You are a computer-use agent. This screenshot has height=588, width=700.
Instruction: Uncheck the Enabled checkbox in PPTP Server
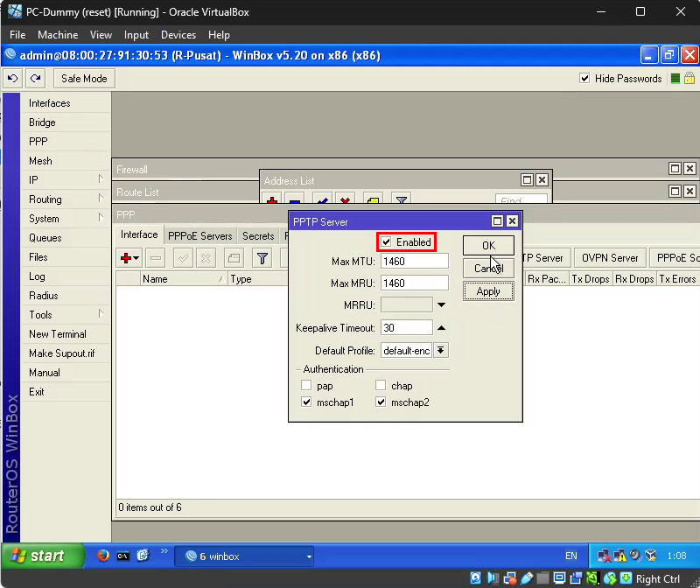click(386, 242)
